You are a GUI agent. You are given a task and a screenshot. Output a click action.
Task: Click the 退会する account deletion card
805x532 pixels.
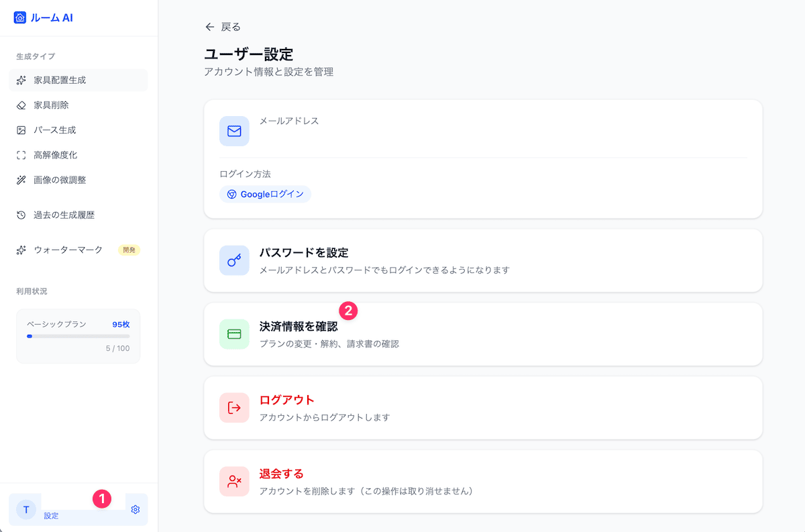[x=483, y=481]
